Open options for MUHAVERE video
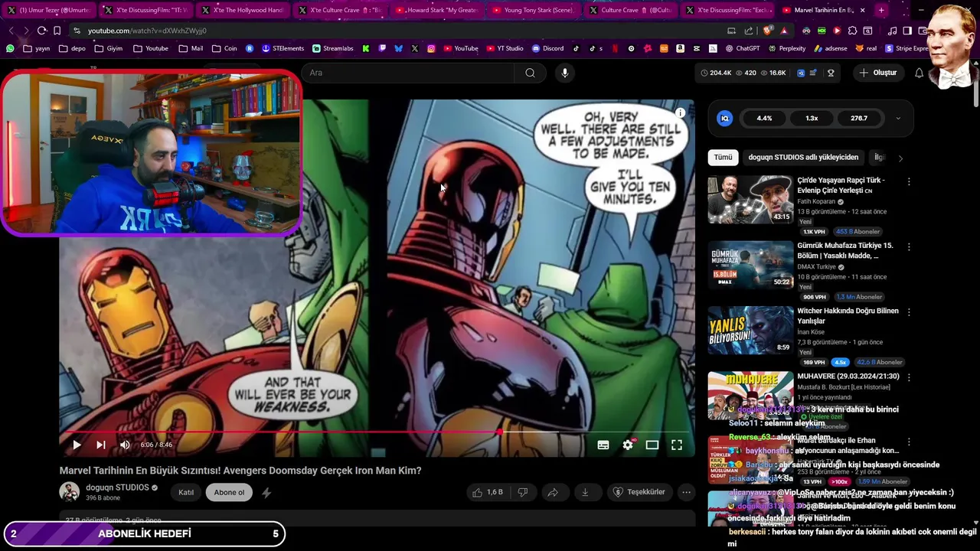980x551 pixels. click(x=909, y=377)
